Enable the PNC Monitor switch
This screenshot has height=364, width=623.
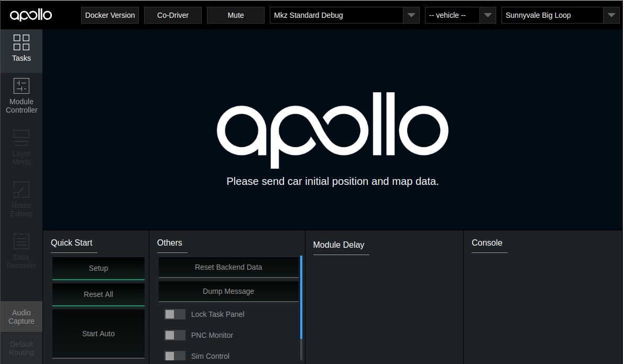(x=175, y=335)
